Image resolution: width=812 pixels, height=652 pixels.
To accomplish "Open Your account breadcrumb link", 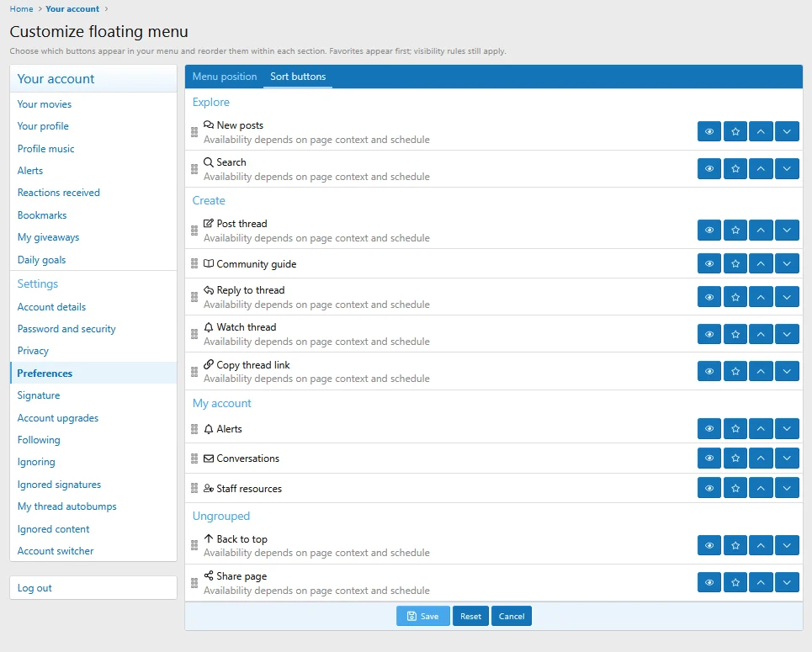I will [72, 8].
